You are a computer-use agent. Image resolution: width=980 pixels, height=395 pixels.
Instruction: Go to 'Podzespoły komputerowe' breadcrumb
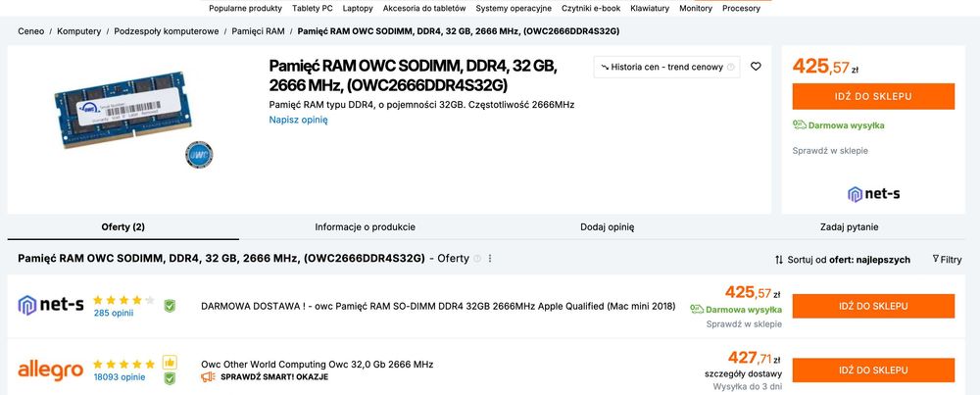(167, 30)
